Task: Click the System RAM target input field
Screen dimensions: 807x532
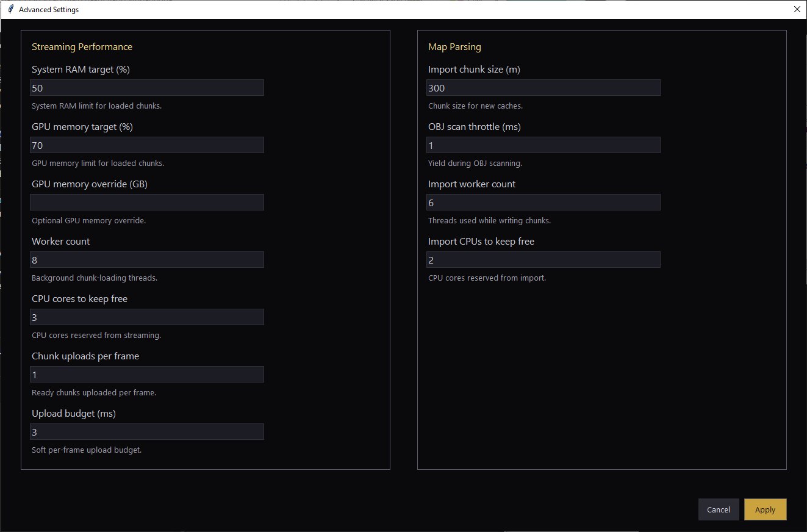Action: (x=147, y=88)
